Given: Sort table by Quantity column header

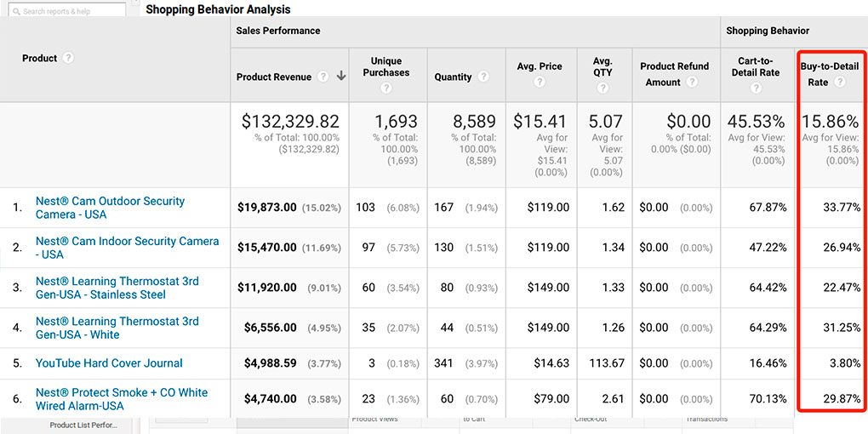Looking at the screenshot, I should point(453,77).
